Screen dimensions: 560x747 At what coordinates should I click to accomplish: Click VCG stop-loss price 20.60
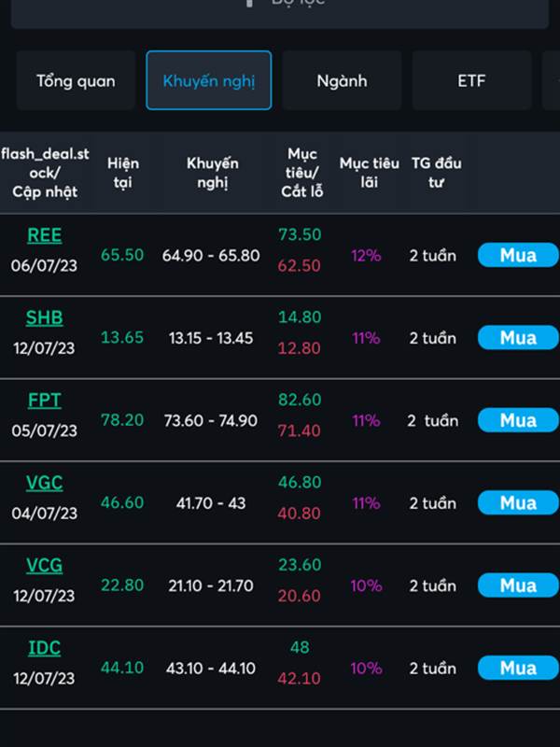click(x=299, y=596)
